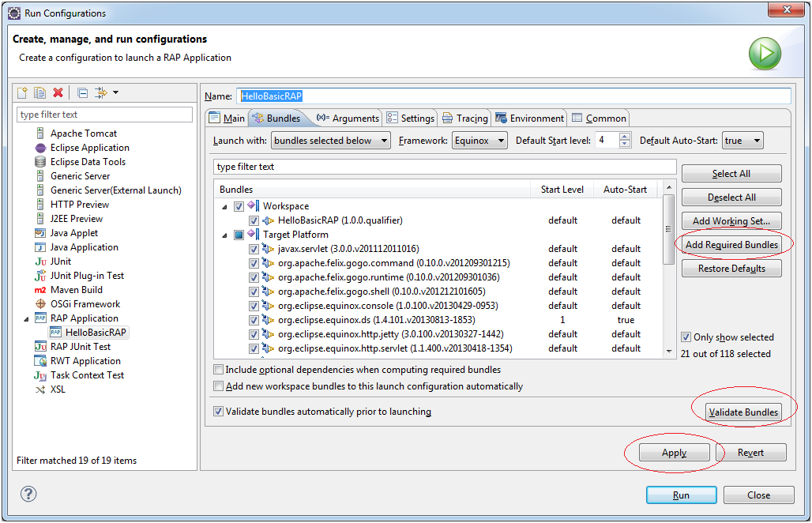
Task: Toggle the Target Platform checkbox
Action: [x=239, y=235]
